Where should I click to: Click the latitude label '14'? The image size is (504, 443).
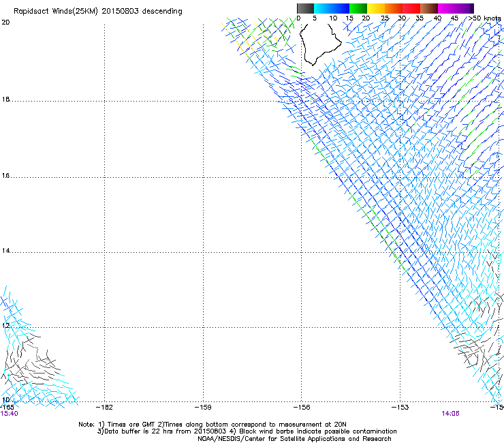coord(5,250)
